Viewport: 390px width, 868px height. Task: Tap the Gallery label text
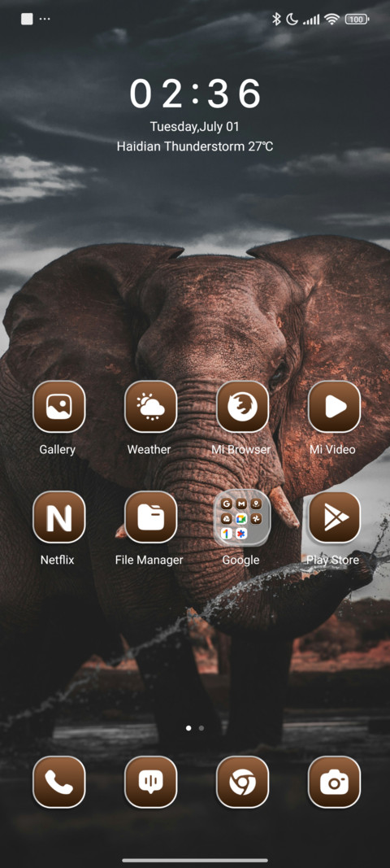pyautogui.click(x=57, y=450)
